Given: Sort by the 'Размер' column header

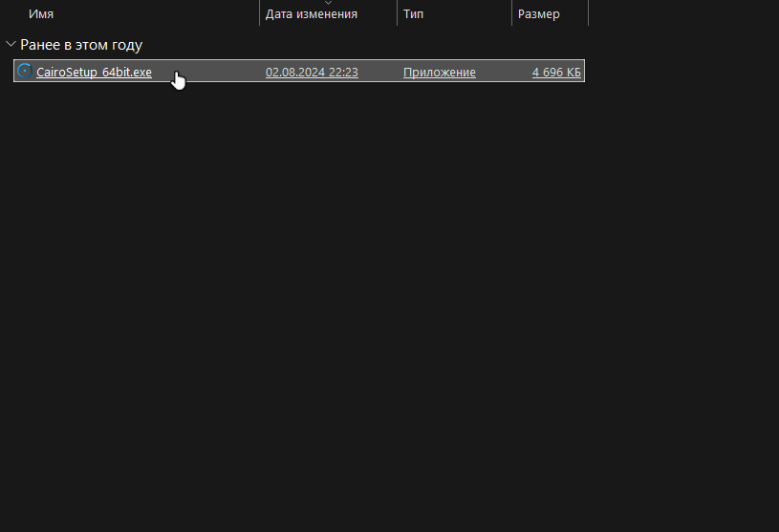Looking at the screenshot, I should click(x=538, y=14).
